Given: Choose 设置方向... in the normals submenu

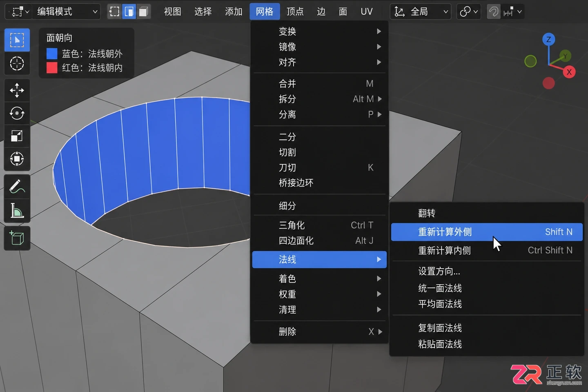Looking at the screenshot, I should click(487, 271).
